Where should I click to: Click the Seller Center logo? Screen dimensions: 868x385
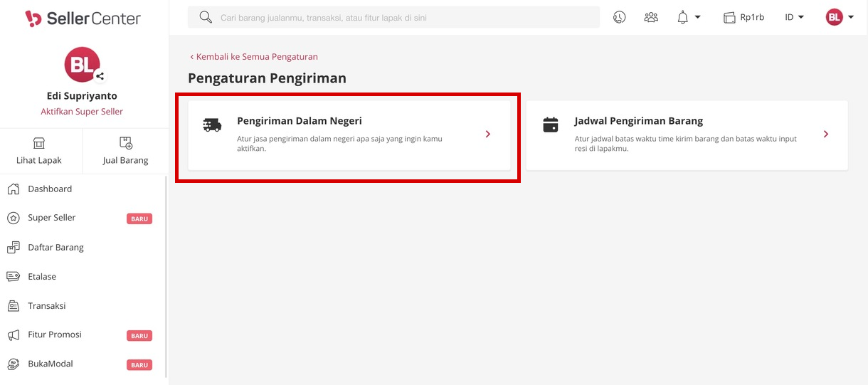click(x=83, y=19)
